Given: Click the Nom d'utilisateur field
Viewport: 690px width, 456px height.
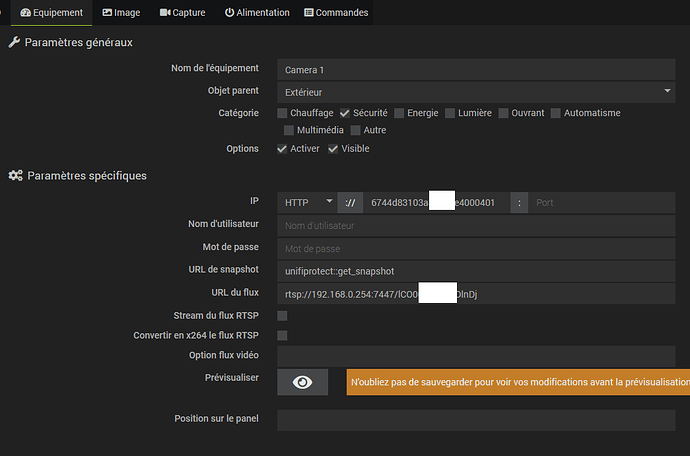Looking at the screenshot, I should tap(476, 225).
